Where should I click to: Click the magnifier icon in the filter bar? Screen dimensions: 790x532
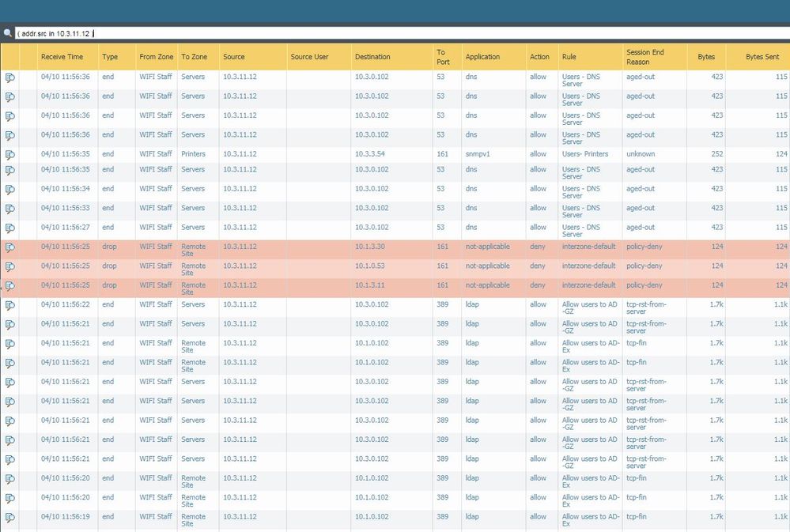click(x=8, y=33)
